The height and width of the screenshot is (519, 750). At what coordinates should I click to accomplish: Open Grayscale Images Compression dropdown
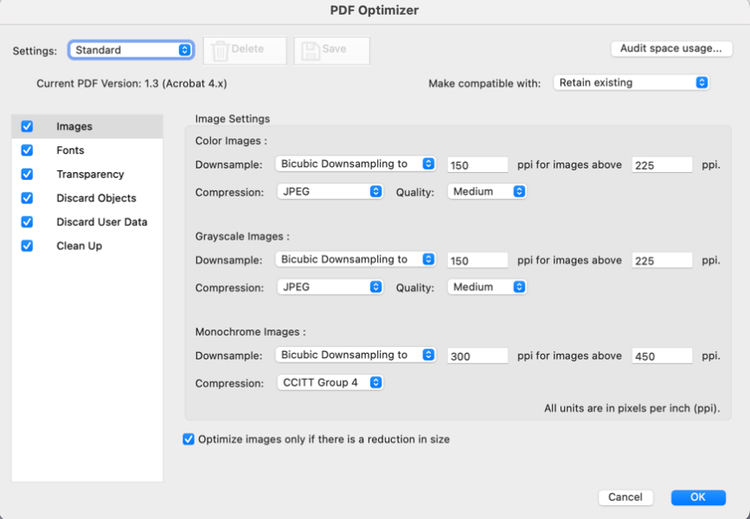coord(330,287)
